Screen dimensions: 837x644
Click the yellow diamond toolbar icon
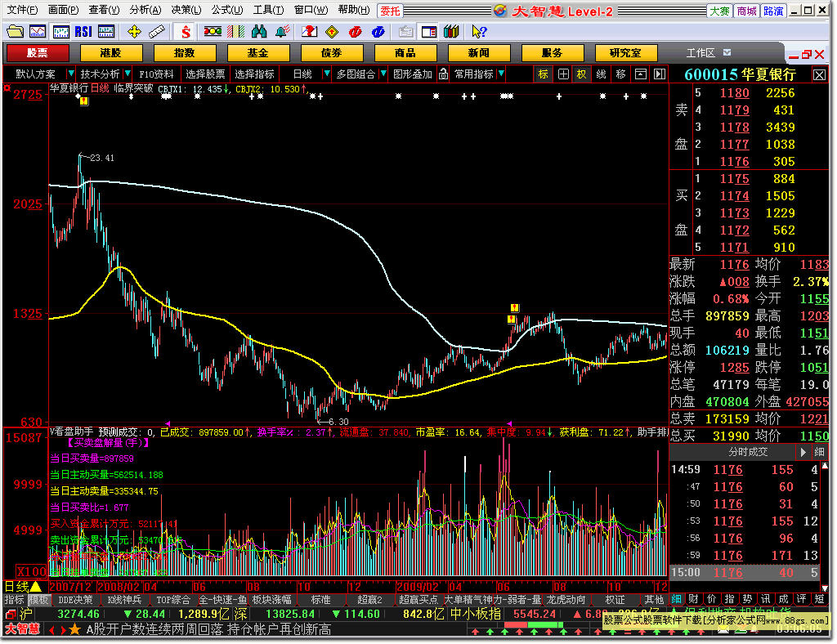(x=332, y=32)
